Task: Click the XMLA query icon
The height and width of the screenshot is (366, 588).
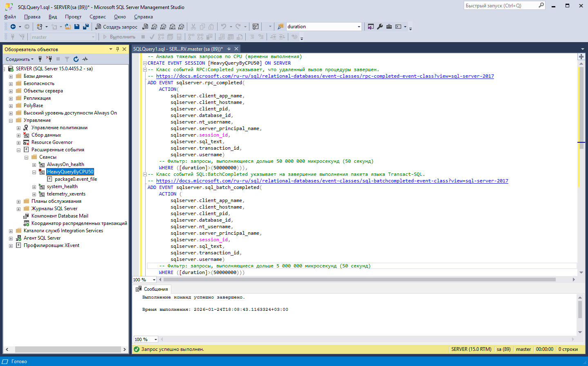Action: (172, 27)
